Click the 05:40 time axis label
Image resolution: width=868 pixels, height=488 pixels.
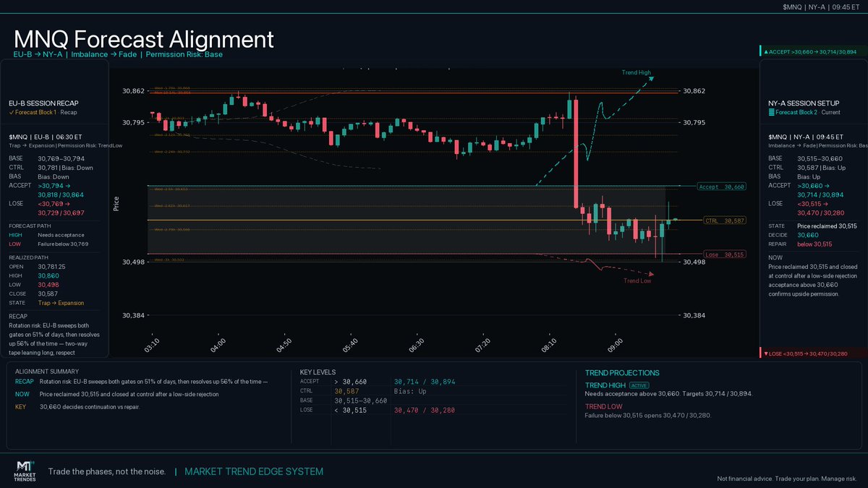click(350, 345)
